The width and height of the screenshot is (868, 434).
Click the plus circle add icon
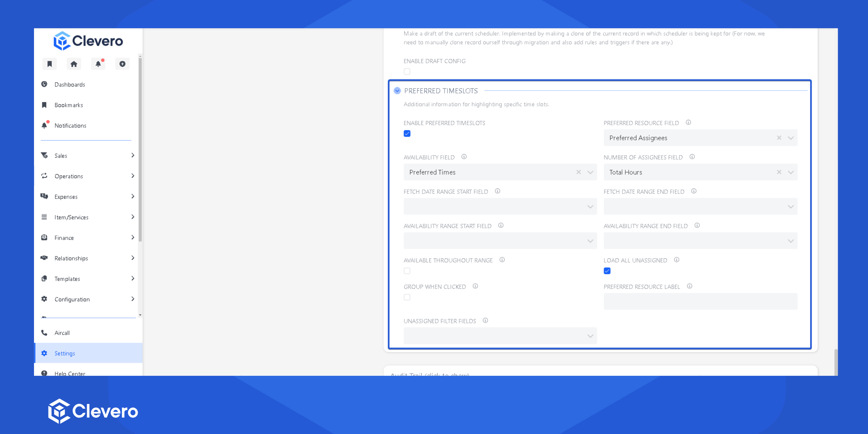122,64
